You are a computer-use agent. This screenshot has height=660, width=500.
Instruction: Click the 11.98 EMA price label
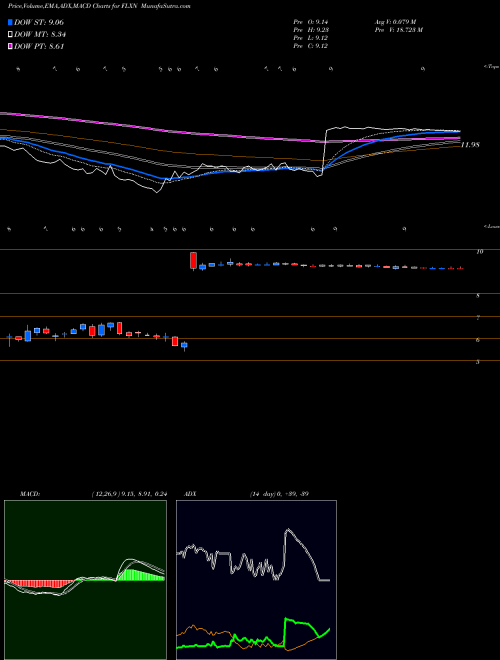click(x=470, y=145)
